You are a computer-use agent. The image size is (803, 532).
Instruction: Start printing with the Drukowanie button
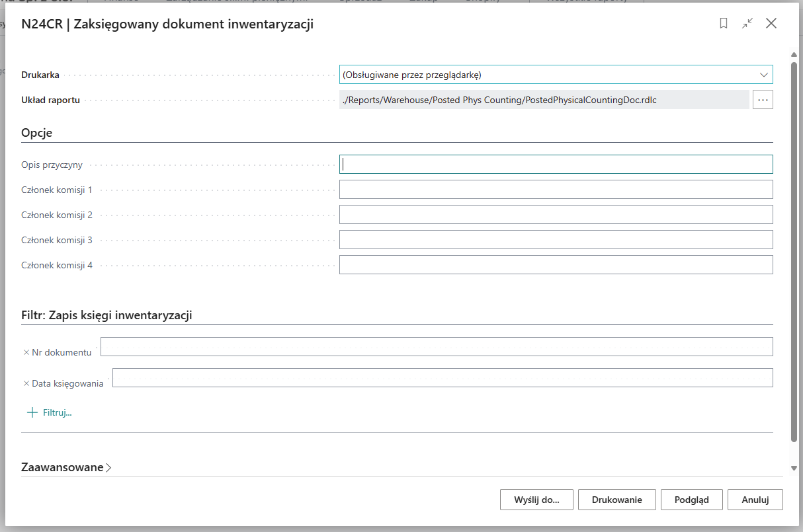click(616, 500)
